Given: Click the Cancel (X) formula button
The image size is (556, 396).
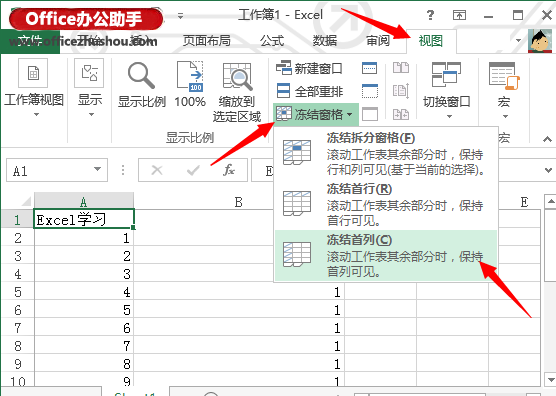Looking at the screenshot, I should point(157,171).
